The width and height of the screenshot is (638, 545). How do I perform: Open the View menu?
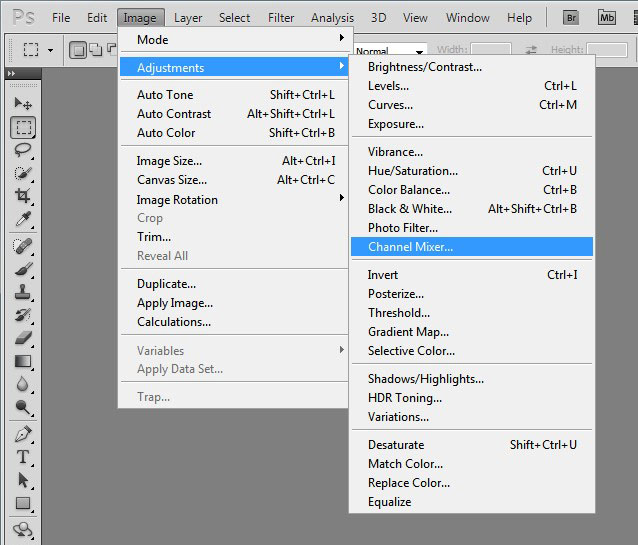click(415, 18)
